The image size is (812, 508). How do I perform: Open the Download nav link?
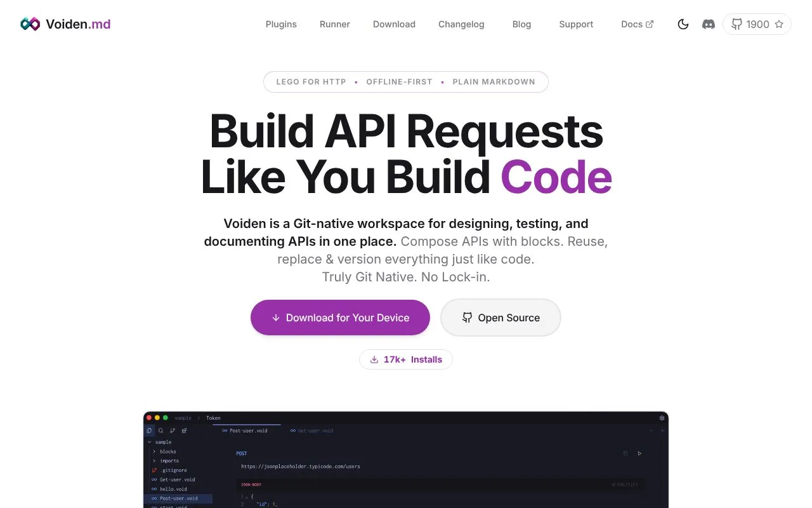394,24
